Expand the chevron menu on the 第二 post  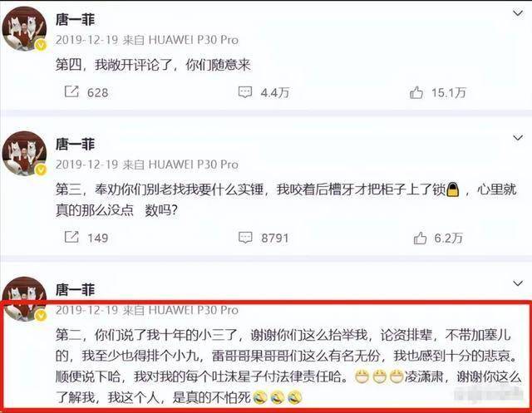(x=518, y=283)
